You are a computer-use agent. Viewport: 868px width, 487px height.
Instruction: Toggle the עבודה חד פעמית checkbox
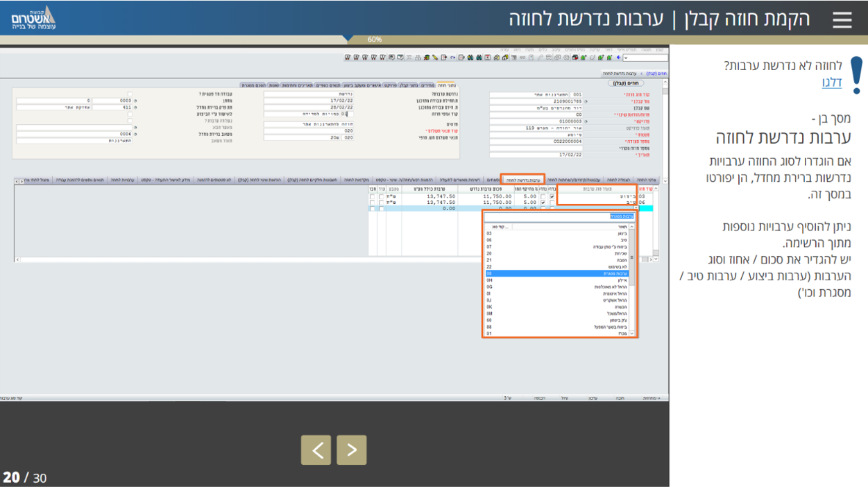pos(130,94)
